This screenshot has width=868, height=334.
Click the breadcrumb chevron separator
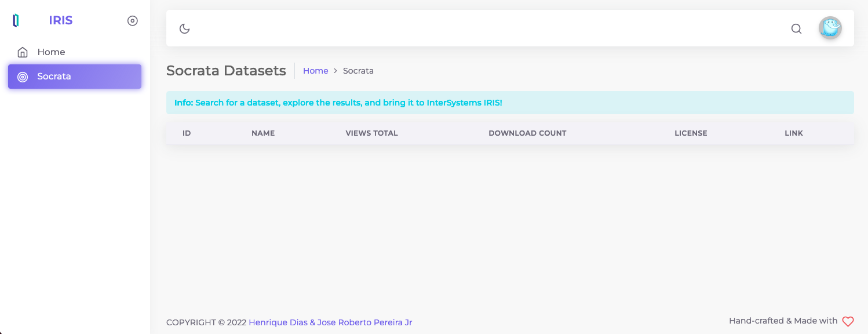[x=335, y=71]
